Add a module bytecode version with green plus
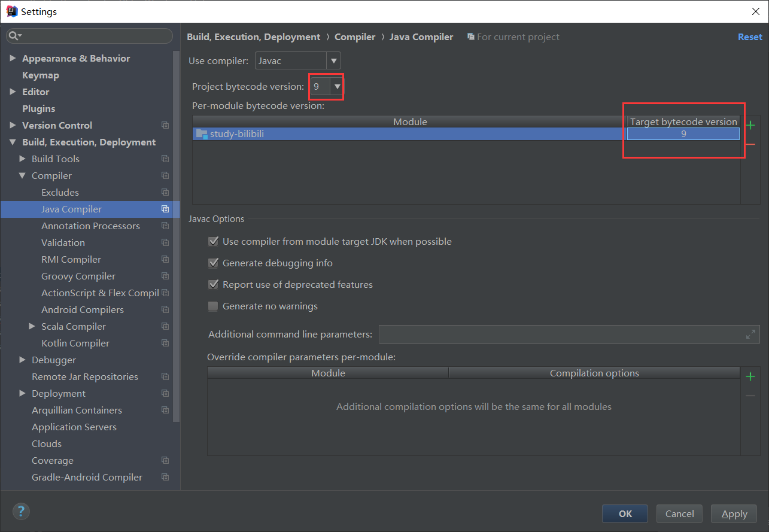This screenshot has height=532, width=769. (x=750, y=126)
